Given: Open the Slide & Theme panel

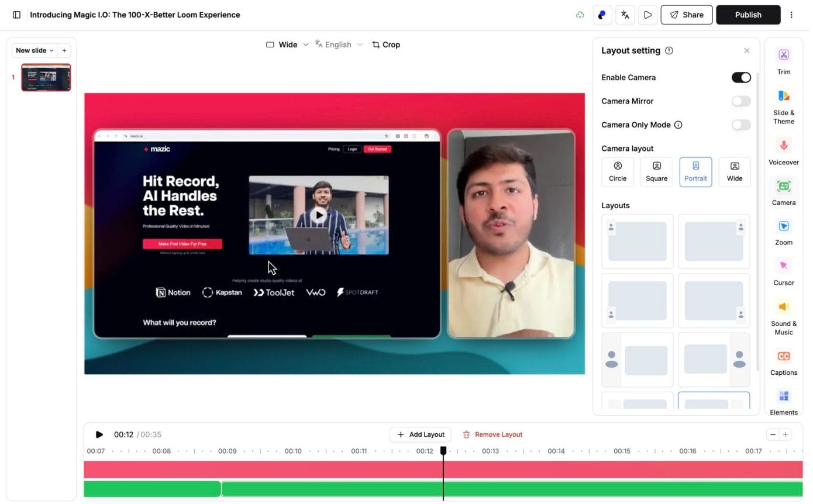Looking at the screenshot, I should (783, 97).
